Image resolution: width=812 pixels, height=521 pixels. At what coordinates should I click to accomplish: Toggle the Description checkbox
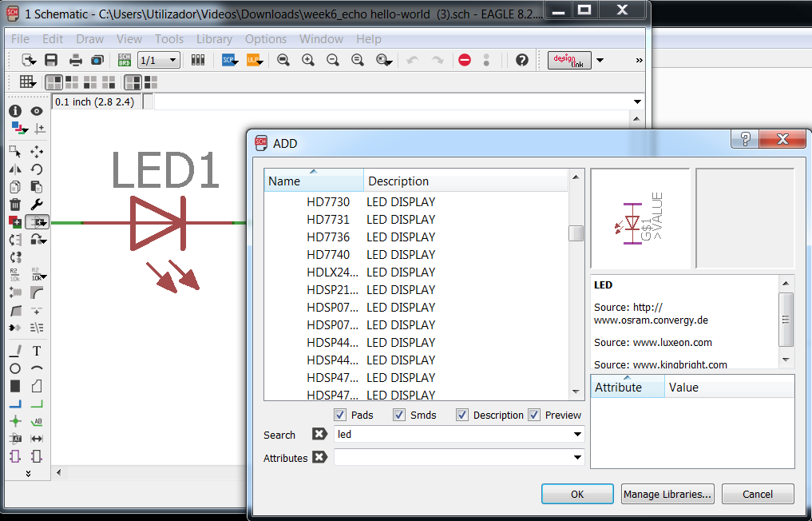(x=462, y=415)
